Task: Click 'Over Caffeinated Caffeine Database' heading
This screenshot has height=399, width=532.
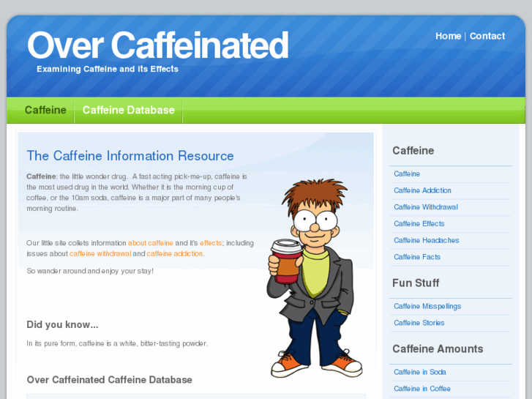Action: [109, 380]
